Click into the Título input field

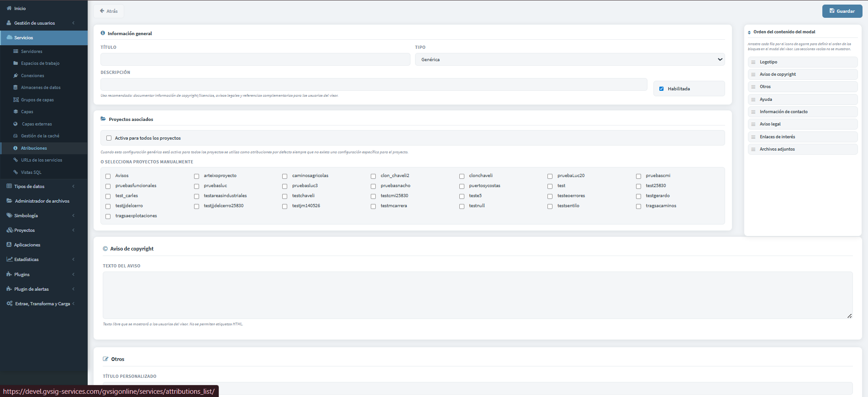[x=255, y=59]
